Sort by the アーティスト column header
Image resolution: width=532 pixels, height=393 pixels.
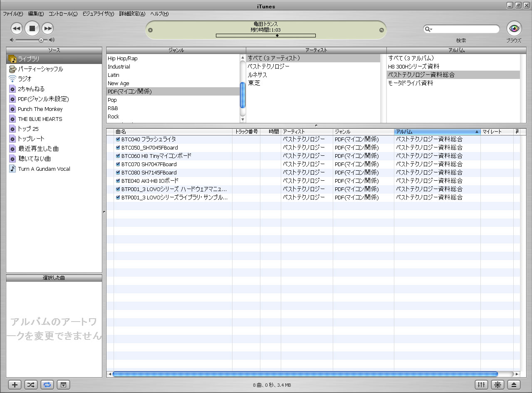click(307, 132)
